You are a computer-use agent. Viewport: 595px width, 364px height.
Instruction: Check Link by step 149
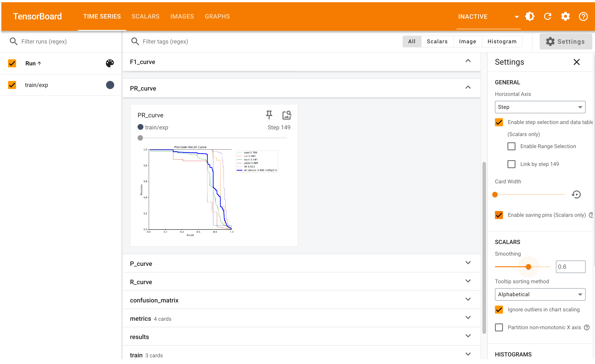(x=511, y=164)
